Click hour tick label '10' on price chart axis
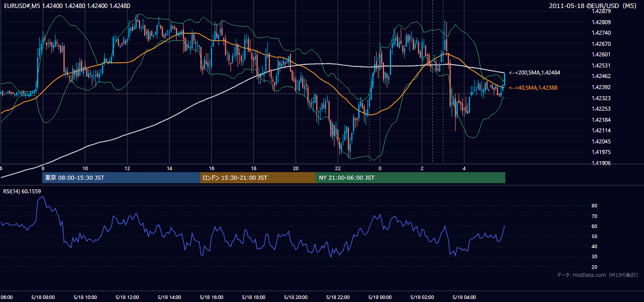 [85, 169]
